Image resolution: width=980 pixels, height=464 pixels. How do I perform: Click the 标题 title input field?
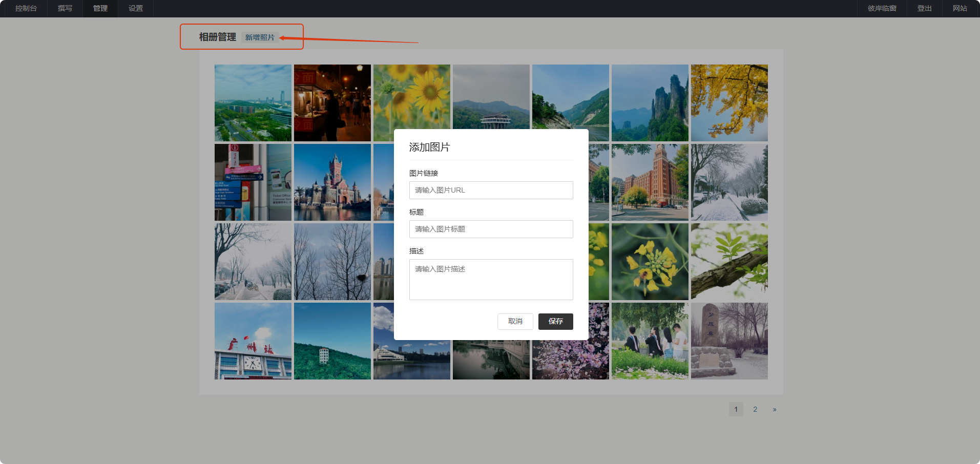pyautogui.click(x=491, y=229)
